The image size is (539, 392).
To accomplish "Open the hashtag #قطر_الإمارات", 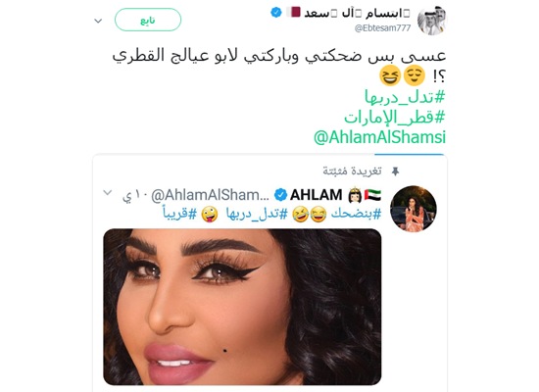I will pyautogui.click(x=395, y=118).
